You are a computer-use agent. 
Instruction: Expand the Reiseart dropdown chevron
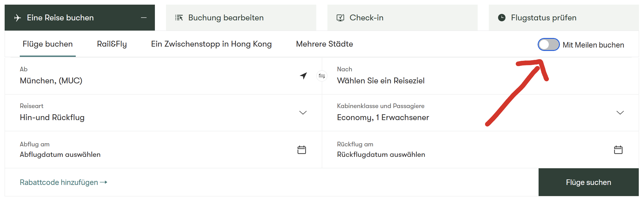303,113
